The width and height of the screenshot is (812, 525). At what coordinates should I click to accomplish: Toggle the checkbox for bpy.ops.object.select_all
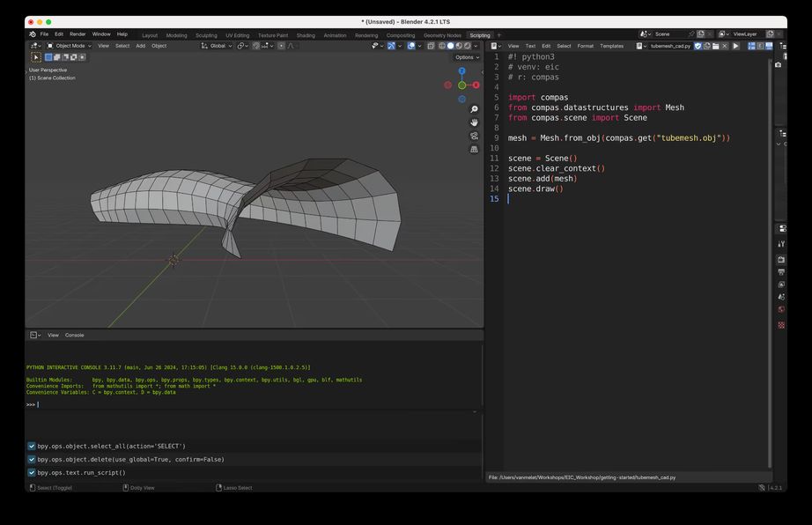[32, 446]
